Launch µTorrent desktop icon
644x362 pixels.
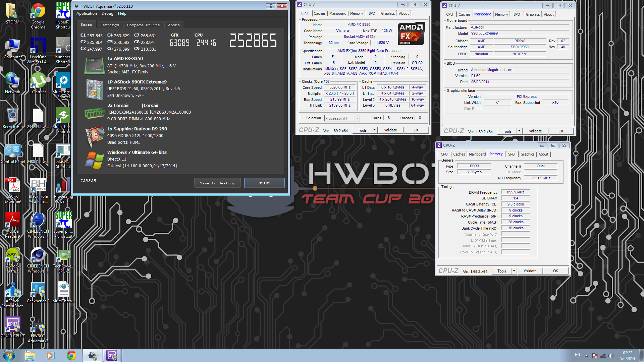(38, 83)
